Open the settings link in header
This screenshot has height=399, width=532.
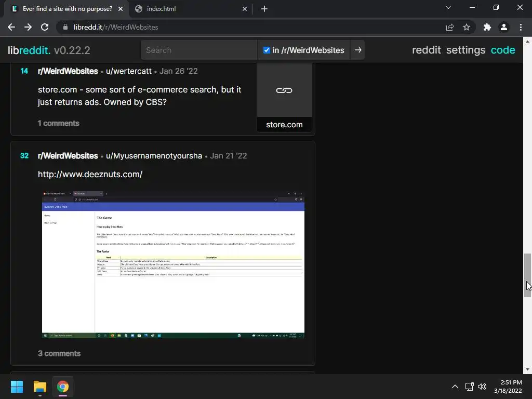click(465, 50)
